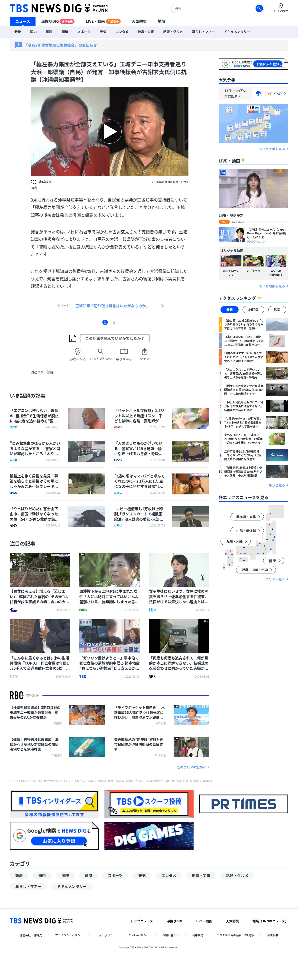Select the 九州・沖縄 area button
Screen dimensions: 298x980
coord(236,541)
